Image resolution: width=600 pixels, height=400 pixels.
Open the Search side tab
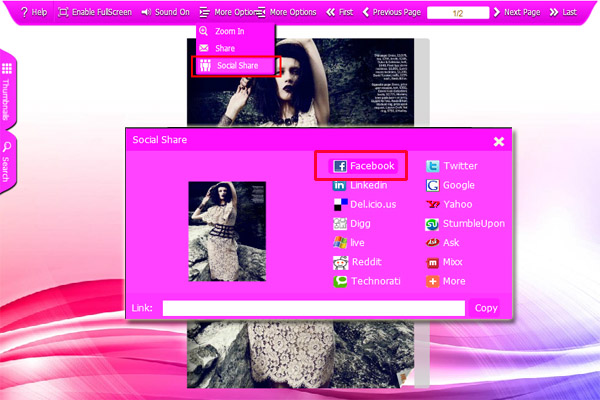coord(7,163)
